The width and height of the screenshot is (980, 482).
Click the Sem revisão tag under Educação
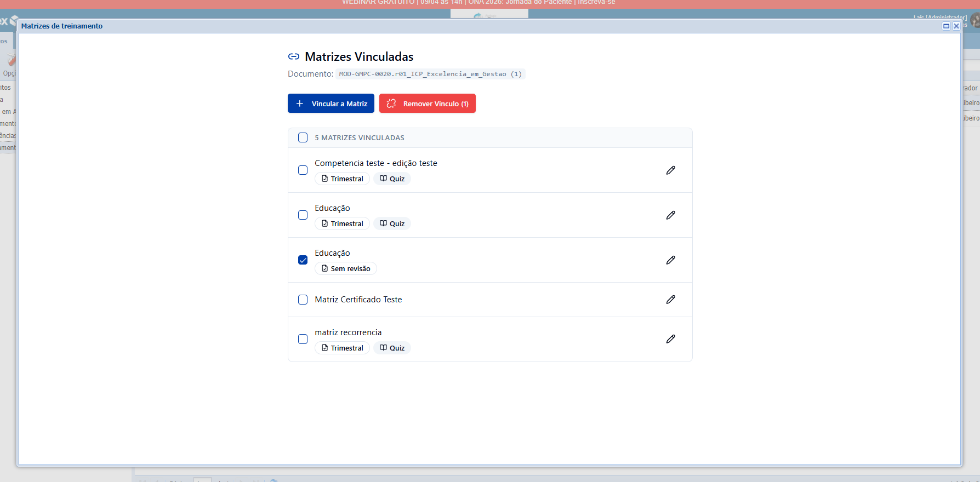[x=345, y=269]
